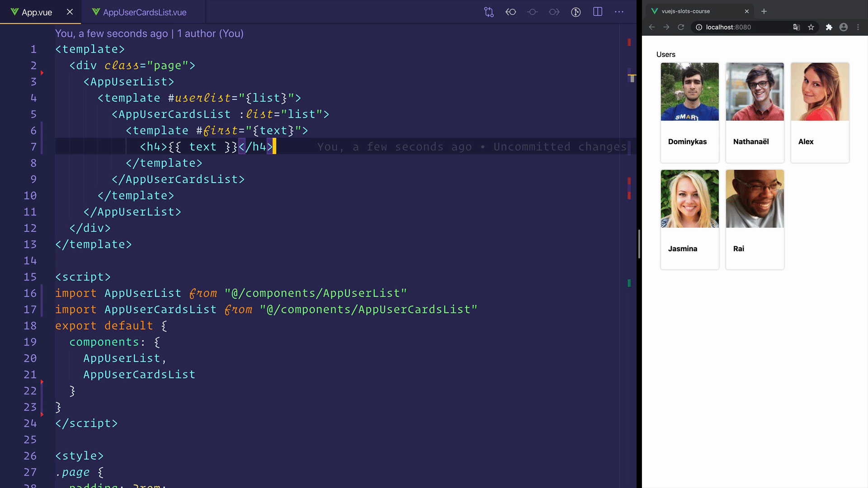Click the name "Rai" on the card
This screenshot has height=488, width=868.
[x=739, y=249]
